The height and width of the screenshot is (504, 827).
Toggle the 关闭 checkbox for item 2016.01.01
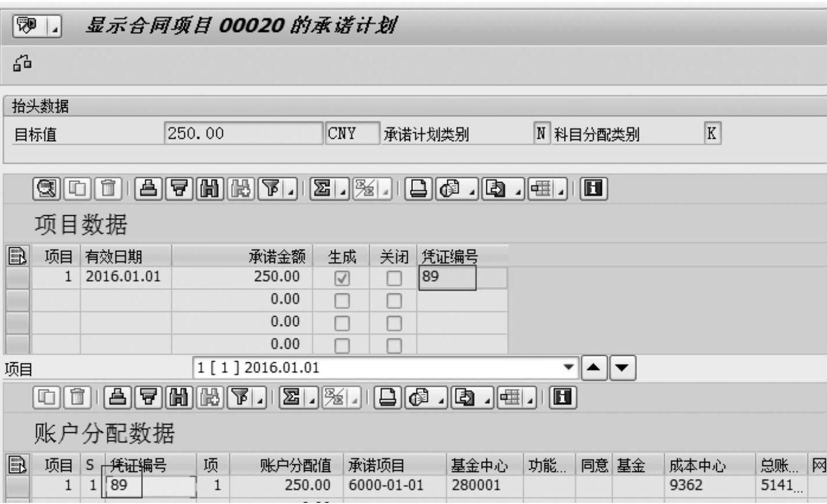(x=394, y=279)
